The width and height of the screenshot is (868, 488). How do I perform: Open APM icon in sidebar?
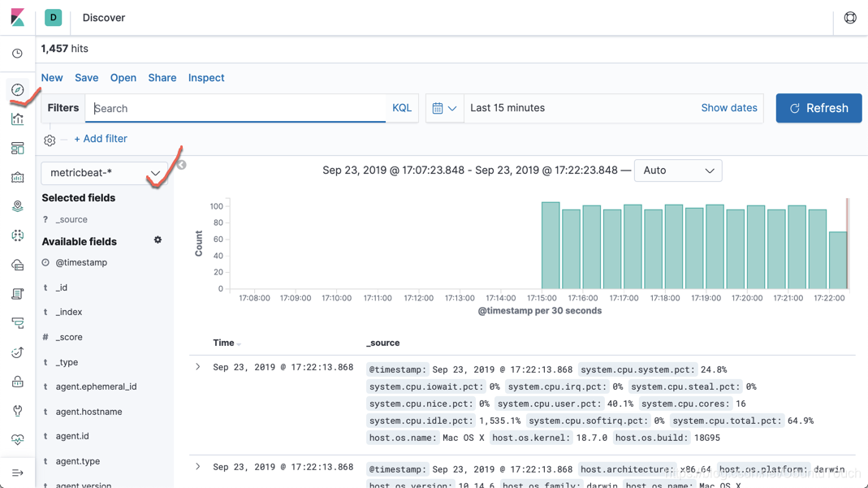(18, 323)
